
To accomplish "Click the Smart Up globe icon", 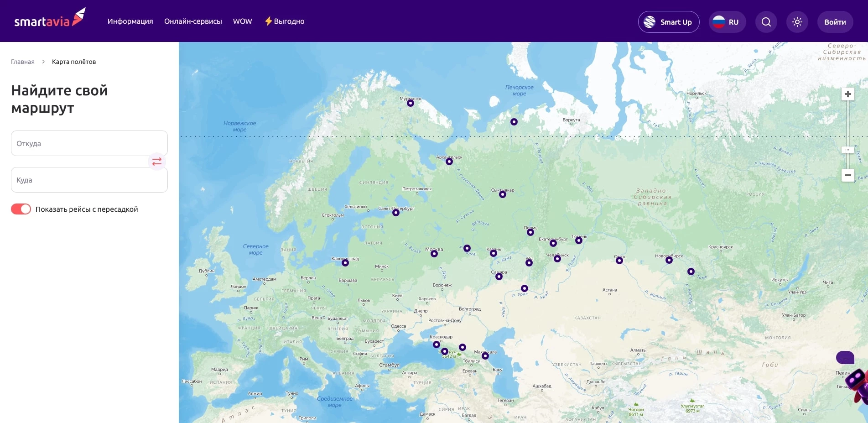I will coord(649,21).
